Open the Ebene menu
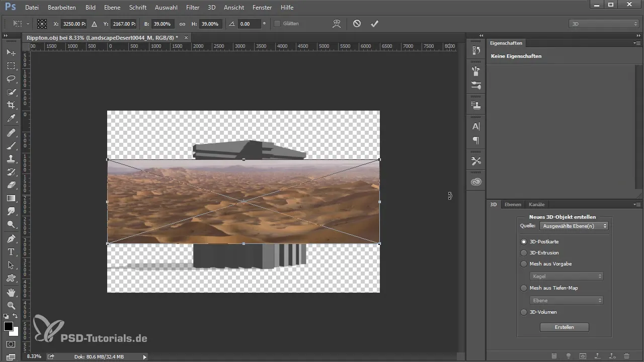The height and width of the screenshot is (362, 644). [112, 8]
